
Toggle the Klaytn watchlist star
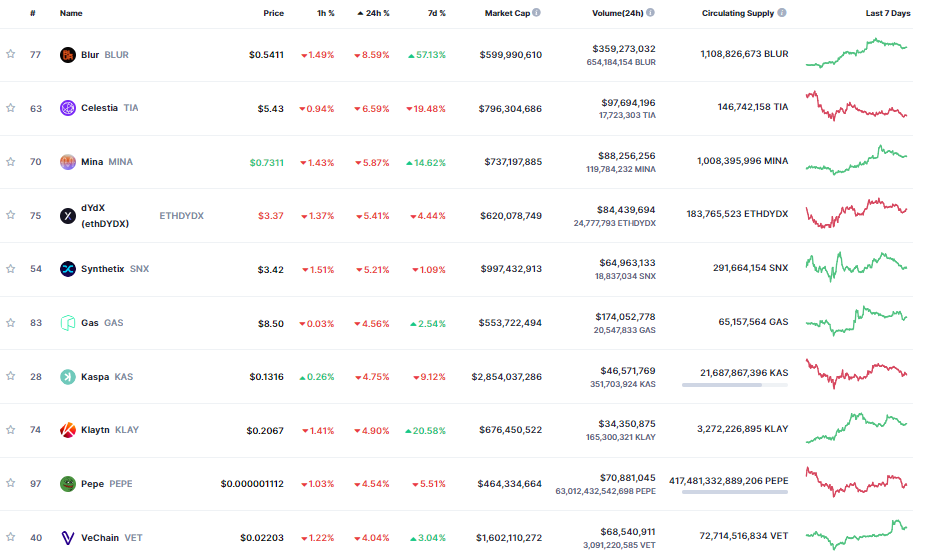(11, 430)
